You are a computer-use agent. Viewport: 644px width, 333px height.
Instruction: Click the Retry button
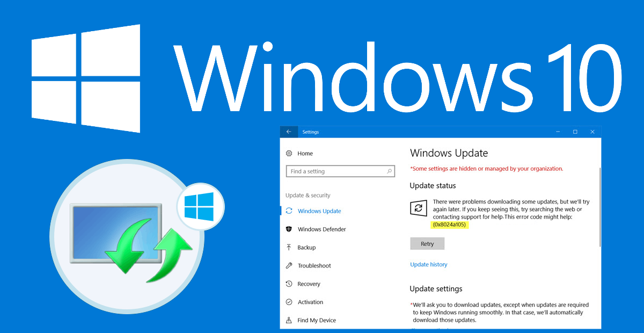[x=427, y=244]
